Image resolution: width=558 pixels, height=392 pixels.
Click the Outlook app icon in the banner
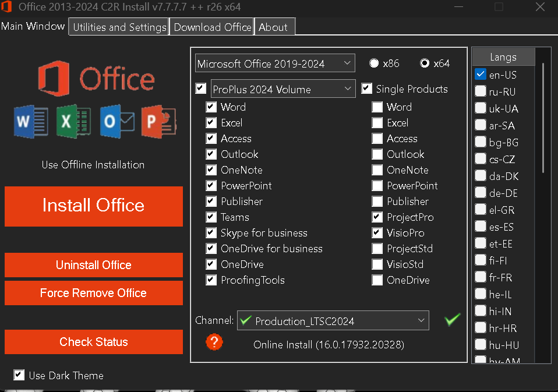click(x=117, y=121)
